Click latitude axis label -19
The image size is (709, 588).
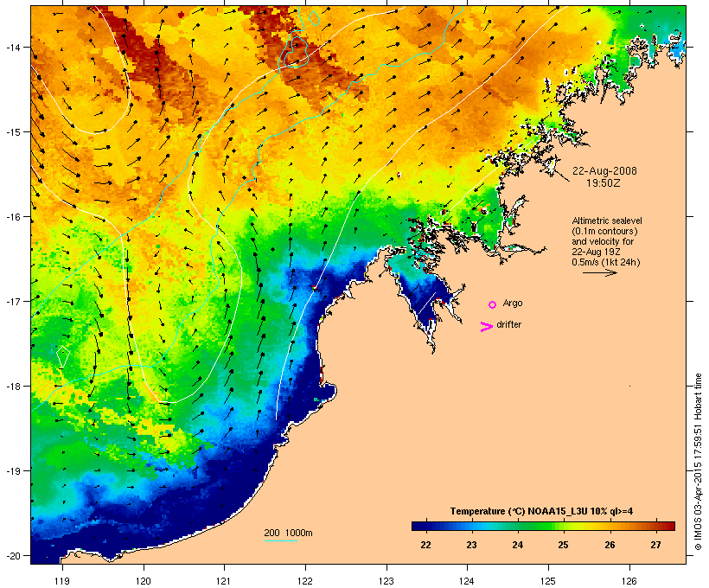tap(12, 471)
